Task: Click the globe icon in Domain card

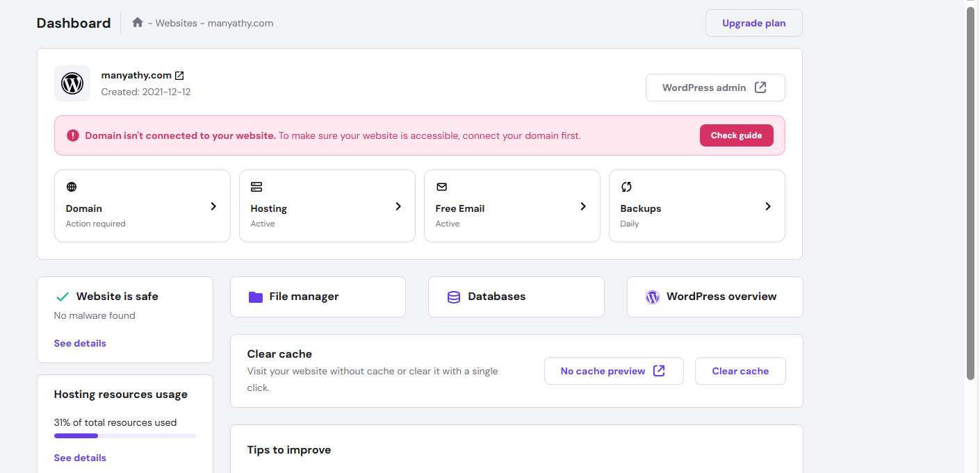Action: [x=72, y=187]
